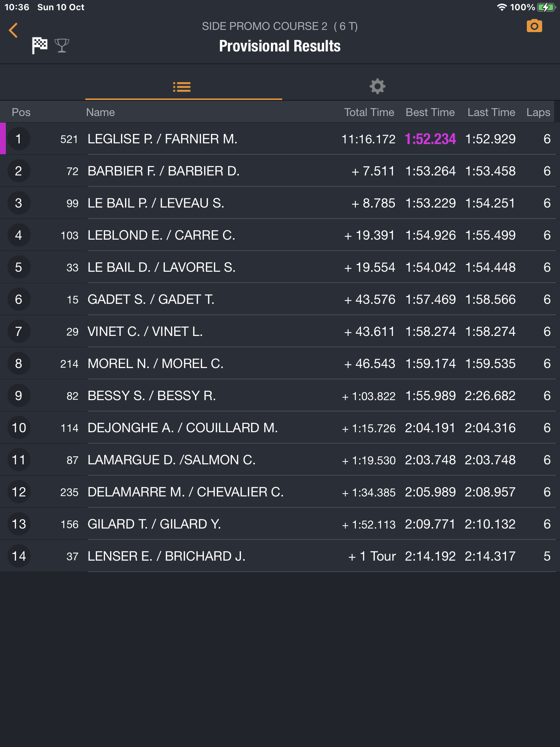
Task: Select the position 2 badge for BARBIER
Action: point(19,171)
